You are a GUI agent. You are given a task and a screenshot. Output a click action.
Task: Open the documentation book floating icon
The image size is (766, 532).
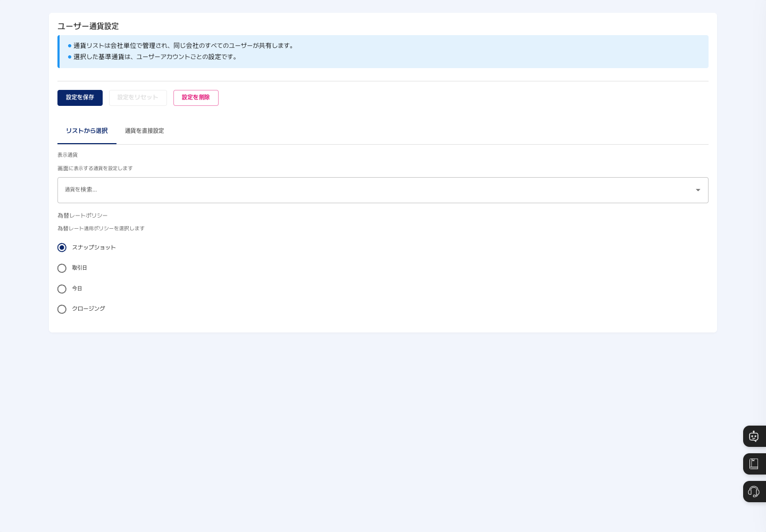coord(754,464)
